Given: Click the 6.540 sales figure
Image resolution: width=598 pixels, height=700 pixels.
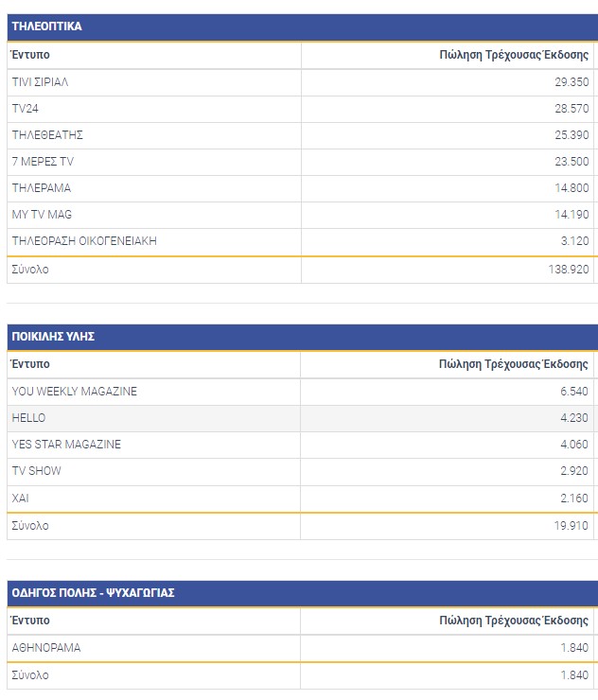Looking at the screenshot, I should pyautogui.click(x=574, y=392).
